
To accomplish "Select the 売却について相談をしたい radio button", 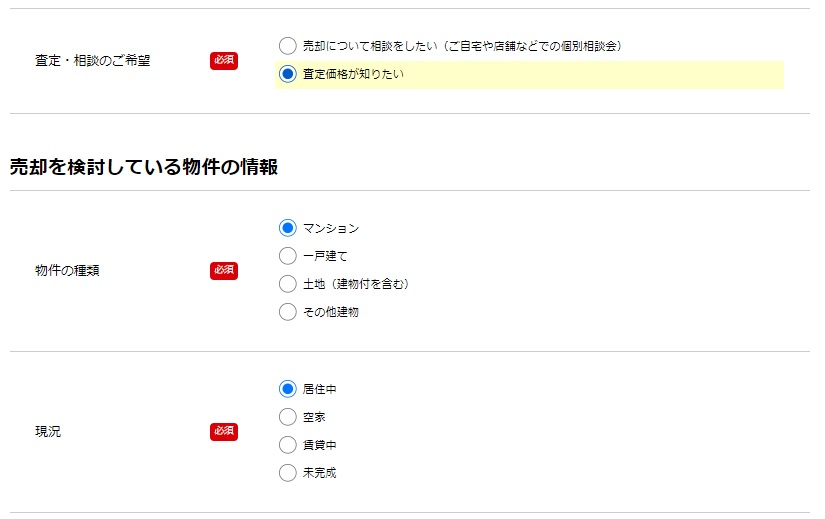I will coord(287,46).
